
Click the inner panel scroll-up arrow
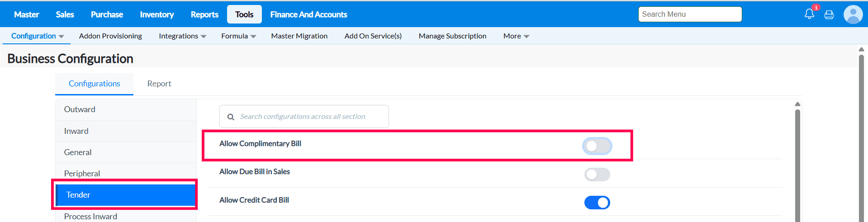[x=797, y=104]
